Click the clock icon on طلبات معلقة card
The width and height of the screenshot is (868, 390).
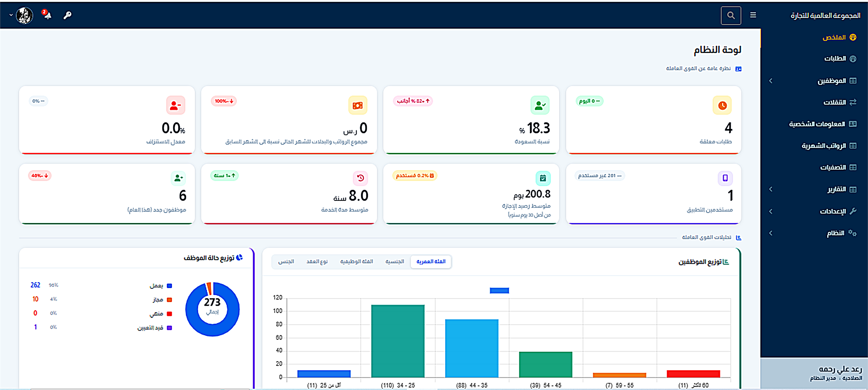(x=722, y=105)
